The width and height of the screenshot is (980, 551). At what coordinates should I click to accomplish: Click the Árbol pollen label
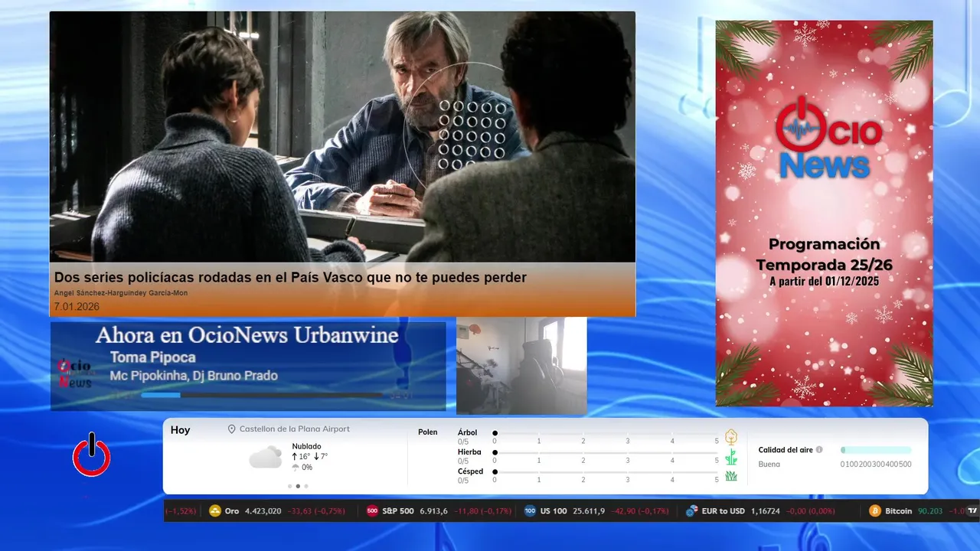pos(467,432)
